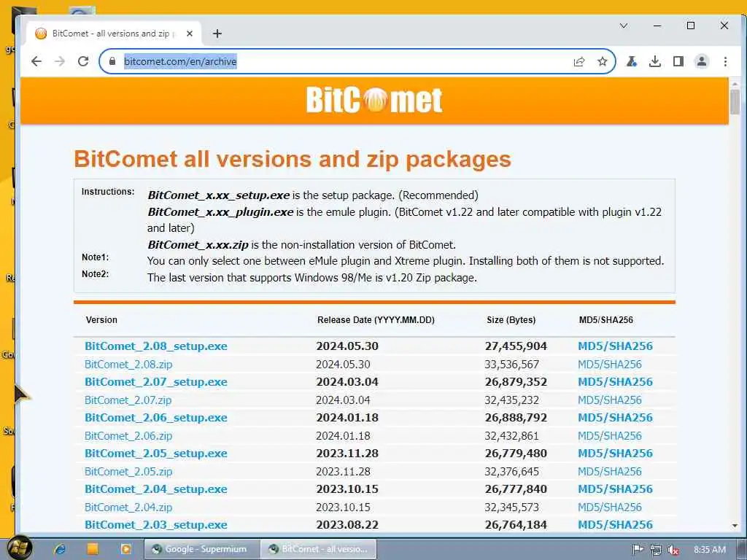Image resolution: width=747 pixels, height=560 pixels.
Task: Open MD5/SHA256 for BitComet_2.06.zip
Action: coord(610,436)
